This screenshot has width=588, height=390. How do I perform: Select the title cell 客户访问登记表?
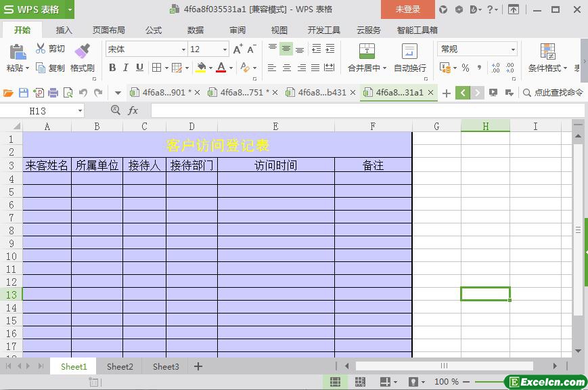click(217, 145)
